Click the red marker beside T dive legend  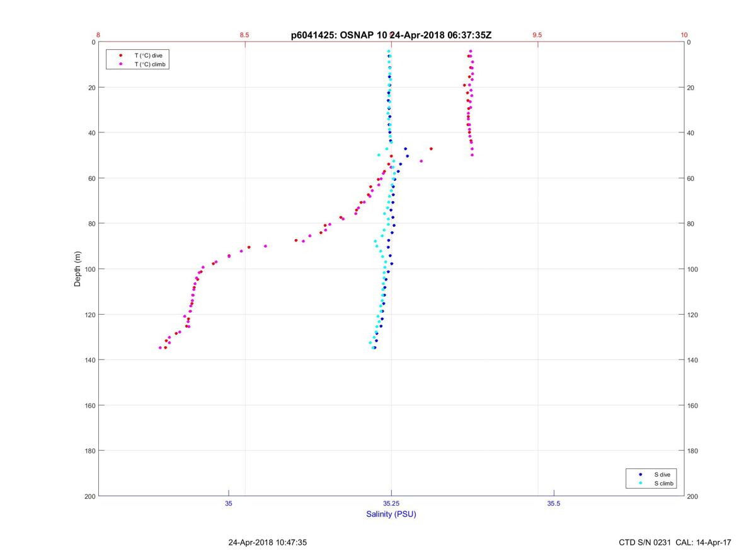coord(120,55)
